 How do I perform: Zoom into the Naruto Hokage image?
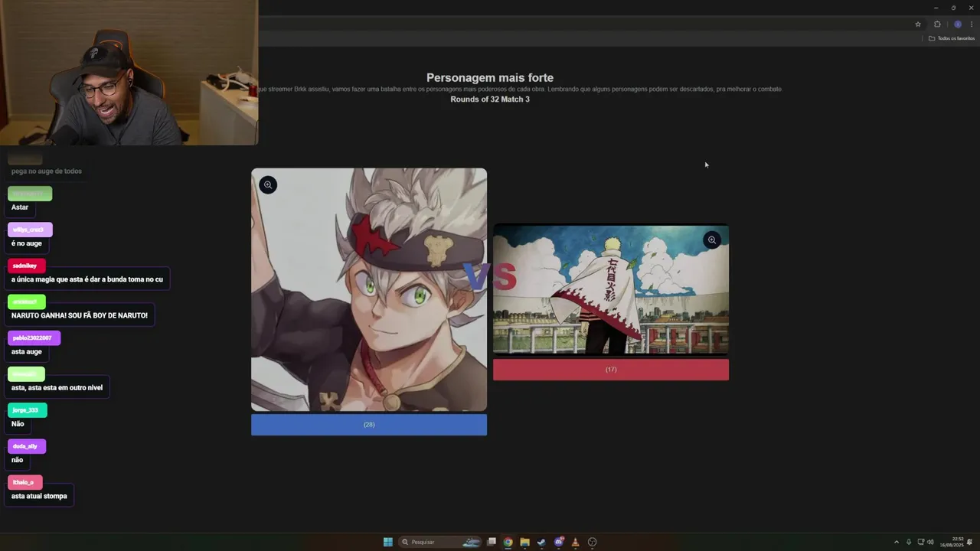coord(712,240)
